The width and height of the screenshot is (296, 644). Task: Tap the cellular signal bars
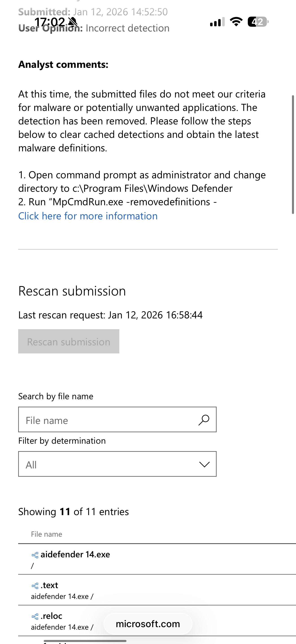(x=217, y=22)
